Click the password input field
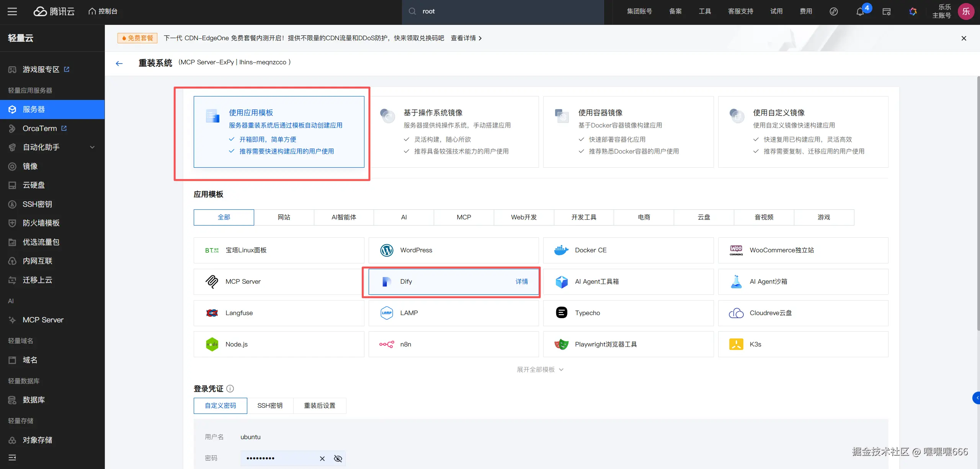Screen dimensions: 980x469 point(293,459)
